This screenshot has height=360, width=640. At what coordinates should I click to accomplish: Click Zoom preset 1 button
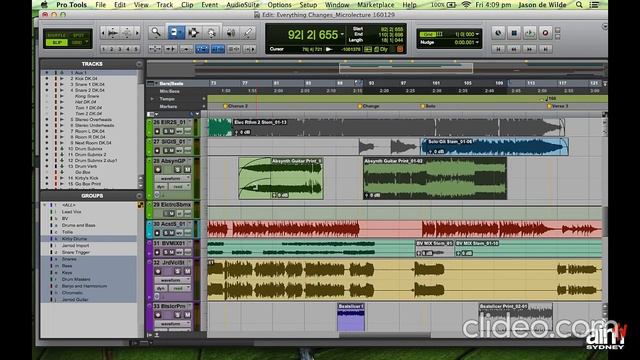click(x=103, y=49)
